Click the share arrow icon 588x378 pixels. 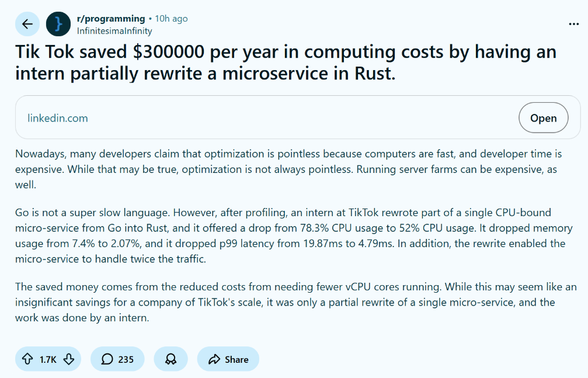tap(214, 359)
